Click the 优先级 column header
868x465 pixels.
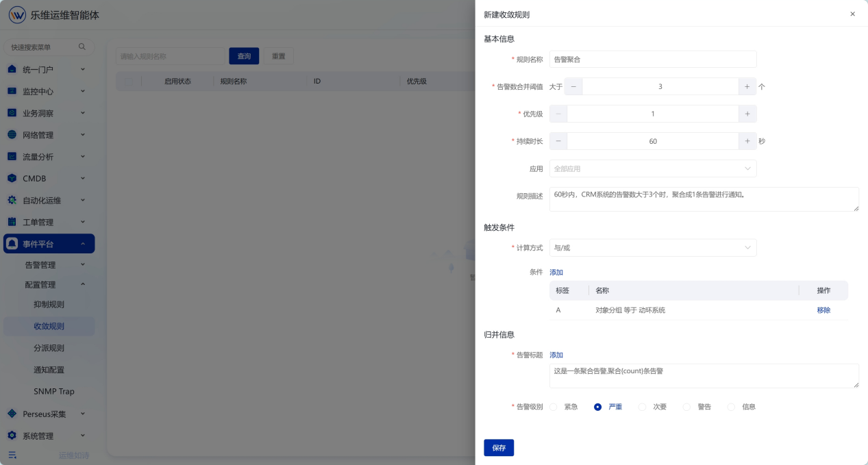coord(417,81)
